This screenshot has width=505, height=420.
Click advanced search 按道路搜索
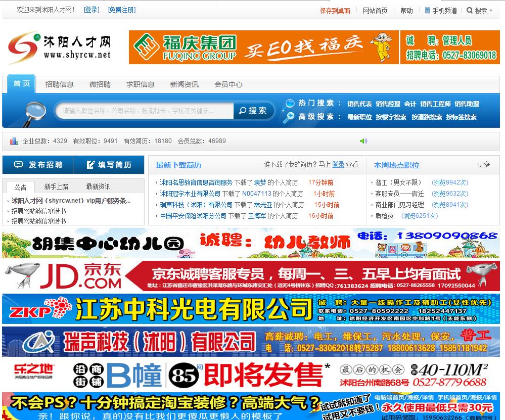pyautogui.click(x=427, y=117)
